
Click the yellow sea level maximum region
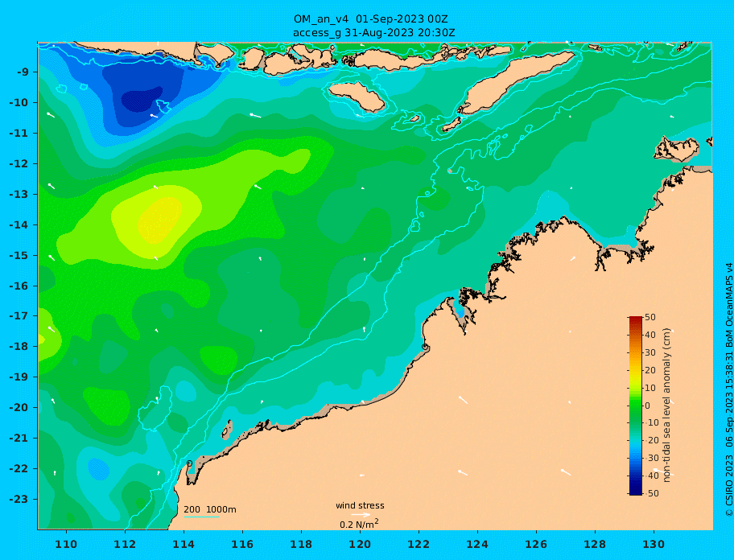click(x=159, y=219)
